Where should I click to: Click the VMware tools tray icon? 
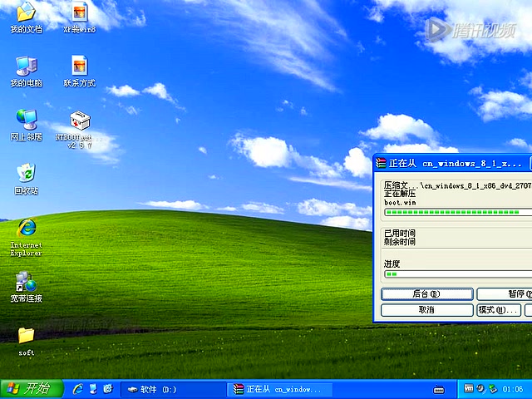(469, 389)
